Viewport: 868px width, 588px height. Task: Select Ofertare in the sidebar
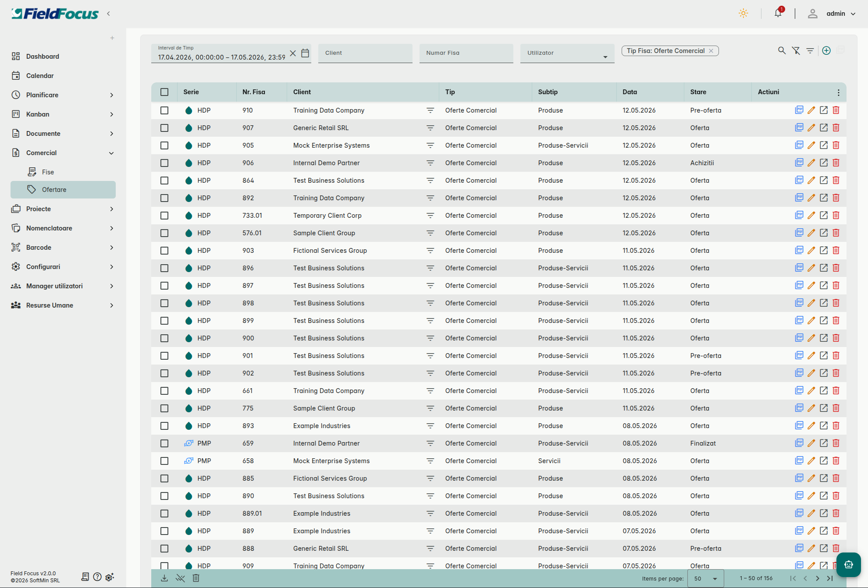[x=63, y=190]
